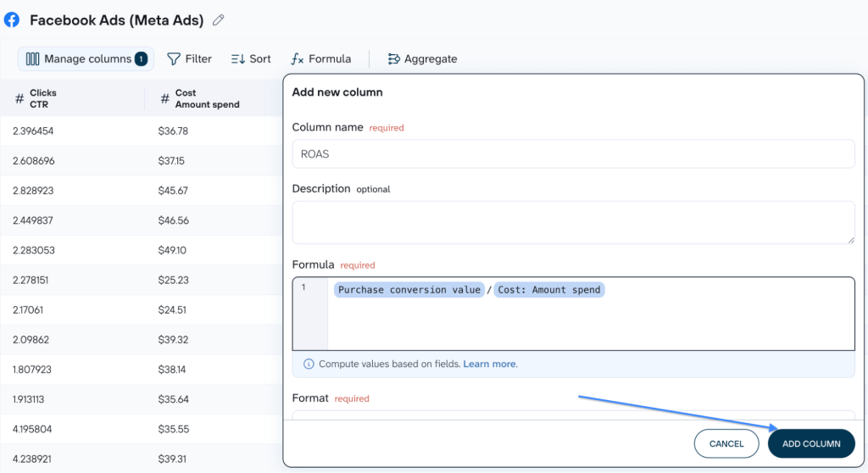The image size is (868, 473).
Task: Open the Sort options
Action: [251, 58]
